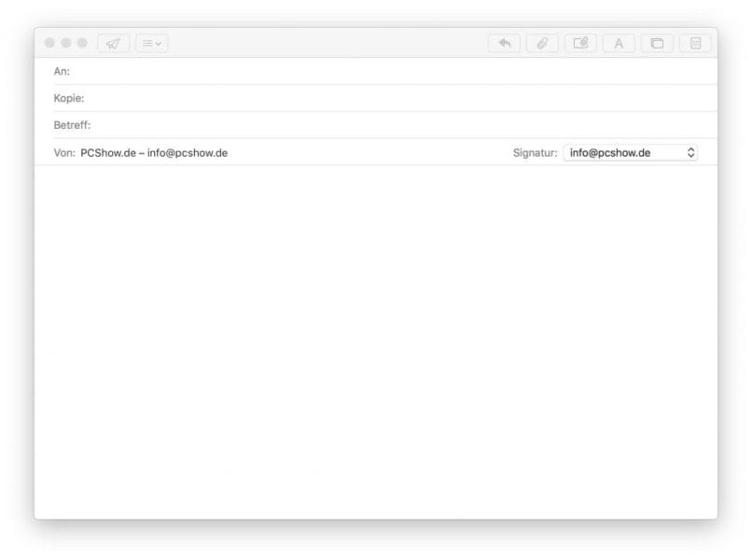Open the markup attachment toolbar icon
The height and width of the screenshot is (560, 752).
(x=580, y=44)
